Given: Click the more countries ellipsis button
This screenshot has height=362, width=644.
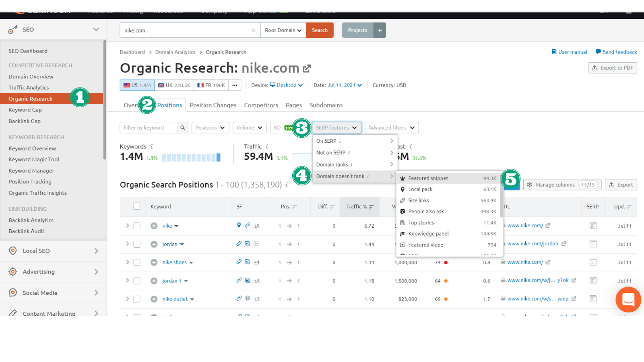Looking at the screenshot, I should (235, 85).
